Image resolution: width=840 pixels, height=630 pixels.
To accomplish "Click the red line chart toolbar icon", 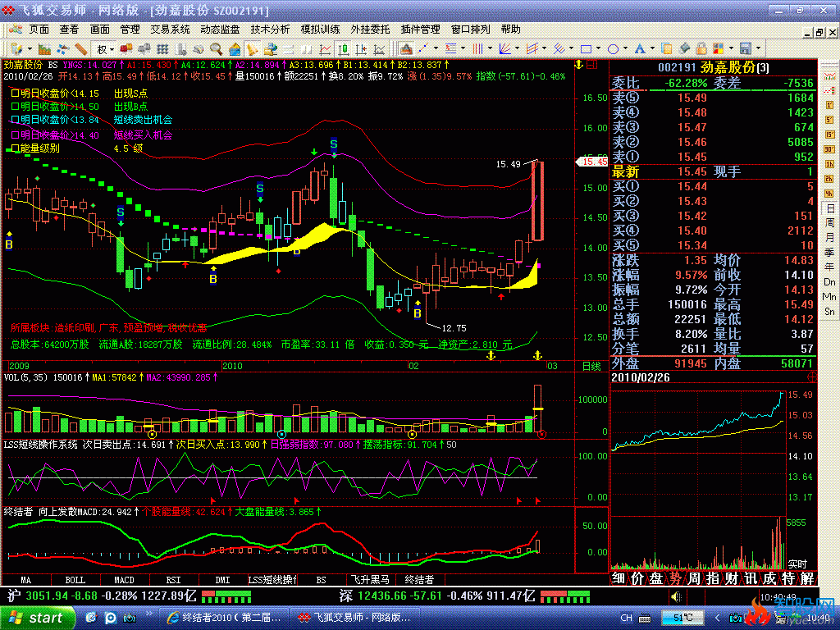I will point(325,49).
